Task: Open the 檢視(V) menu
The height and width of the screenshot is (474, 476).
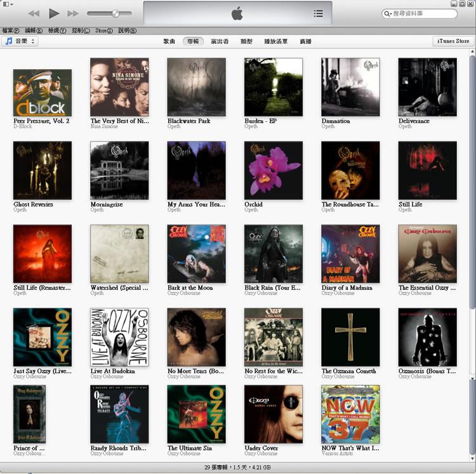Action: (57, 30)
